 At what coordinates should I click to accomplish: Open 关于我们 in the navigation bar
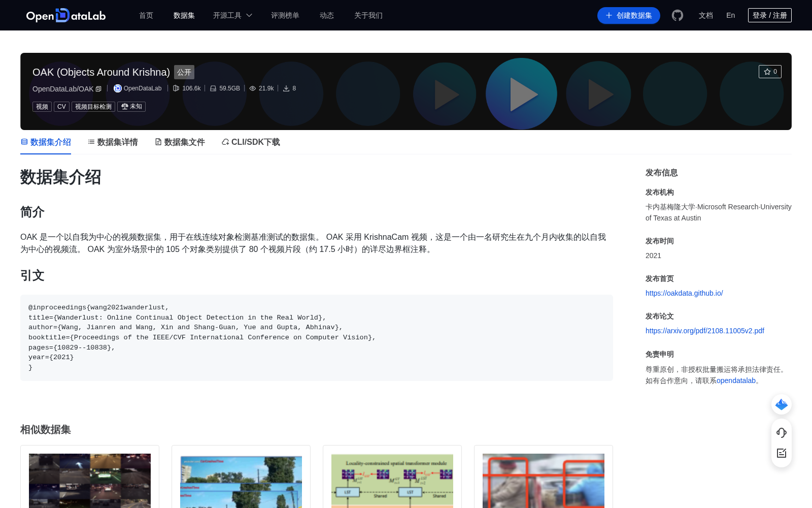coord(368,15)
